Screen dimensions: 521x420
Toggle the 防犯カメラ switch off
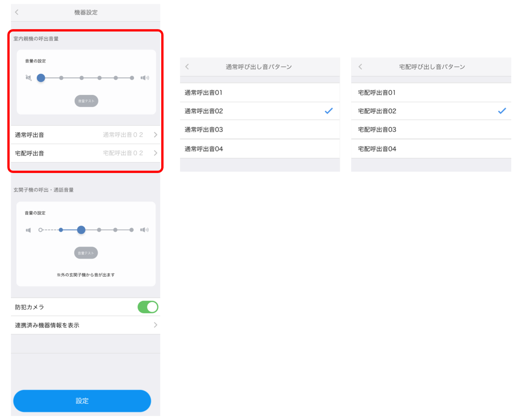point(148,307)
